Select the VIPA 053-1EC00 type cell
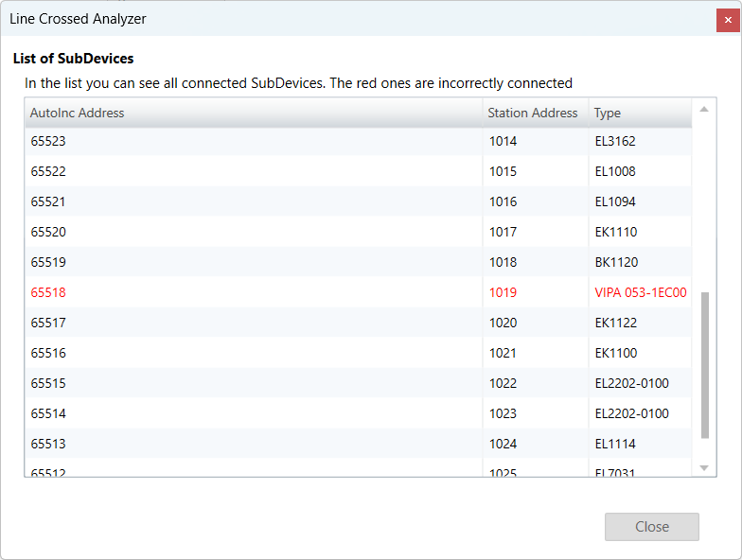The width and height of the screenshot is (742, 560). coord(640,292)
